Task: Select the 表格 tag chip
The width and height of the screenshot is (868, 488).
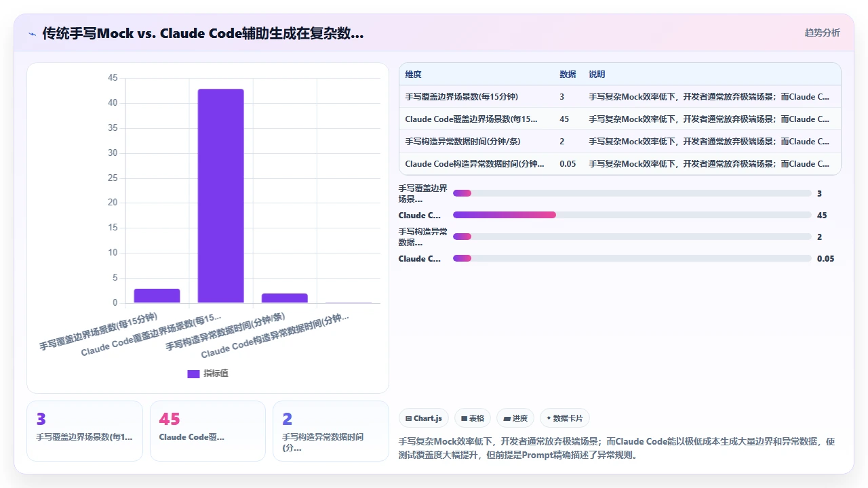Action: click(472, 418)
